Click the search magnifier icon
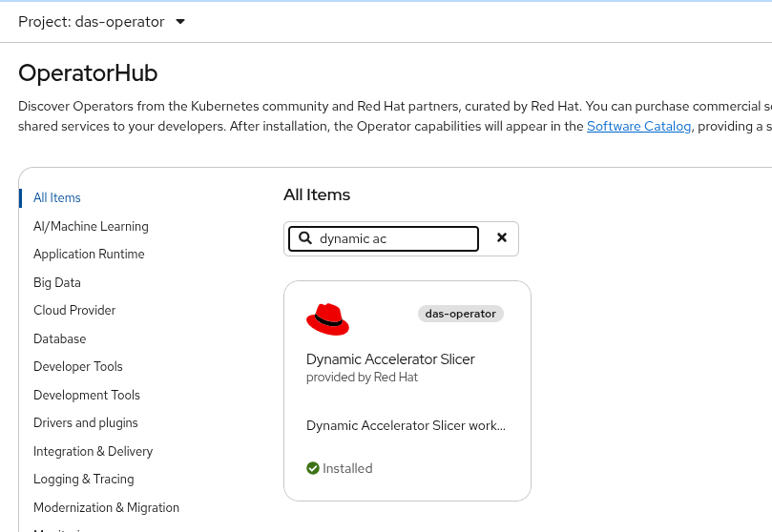The width and height of the screenshot is (772, 532). tap(305, 238)
